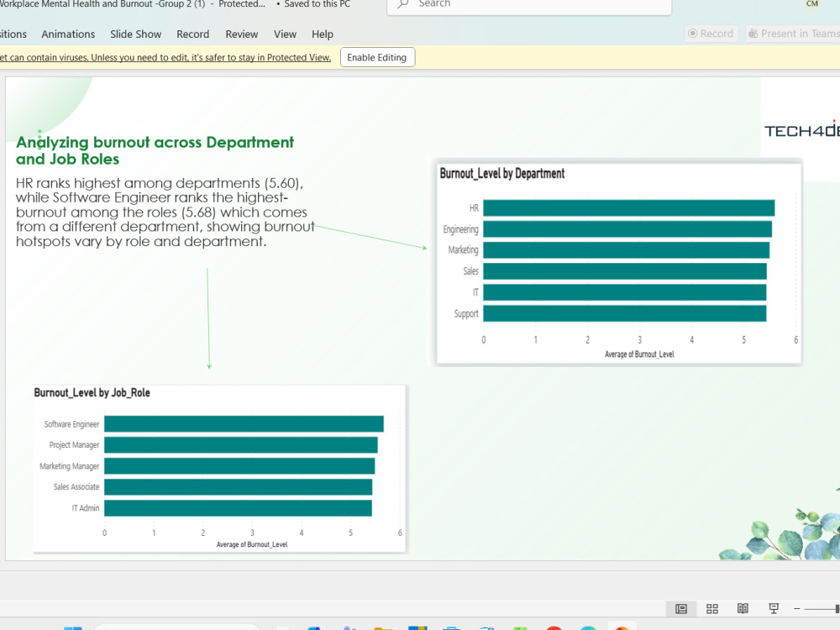Open the Slide Show tab
Image resolution: width=840 pixels, height=630 pixels.
pos(135,34)
